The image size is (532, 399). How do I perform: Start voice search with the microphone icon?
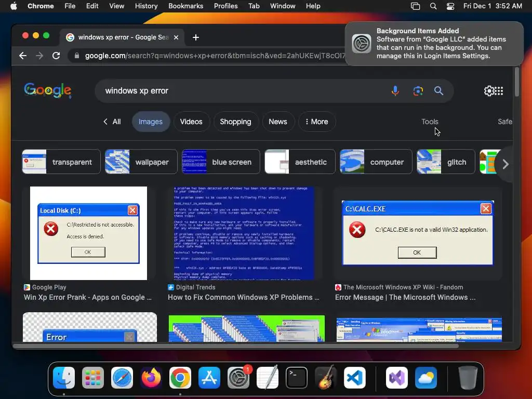pyautogui.click(x=395, y=91)
